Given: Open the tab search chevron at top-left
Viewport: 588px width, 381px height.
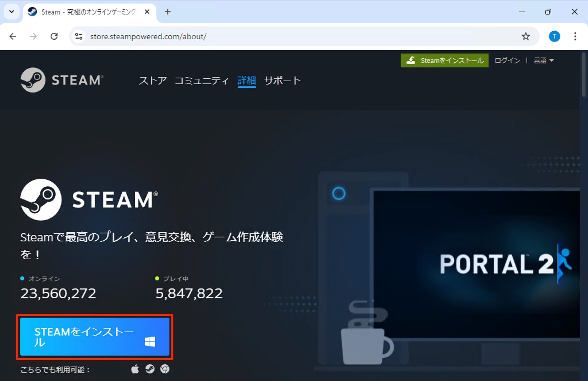Looking at the screenshot, I should click(x=11, y=12).
